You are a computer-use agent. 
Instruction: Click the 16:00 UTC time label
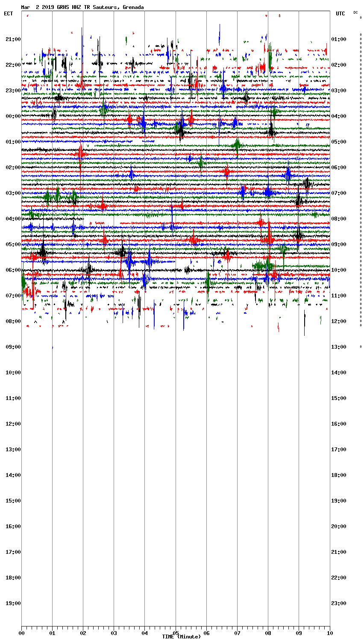(339, 424)
